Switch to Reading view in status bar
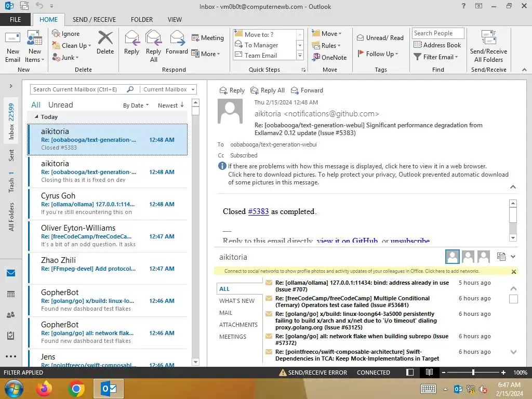This screenshot has width=532, height=399. tap(429, 372)
